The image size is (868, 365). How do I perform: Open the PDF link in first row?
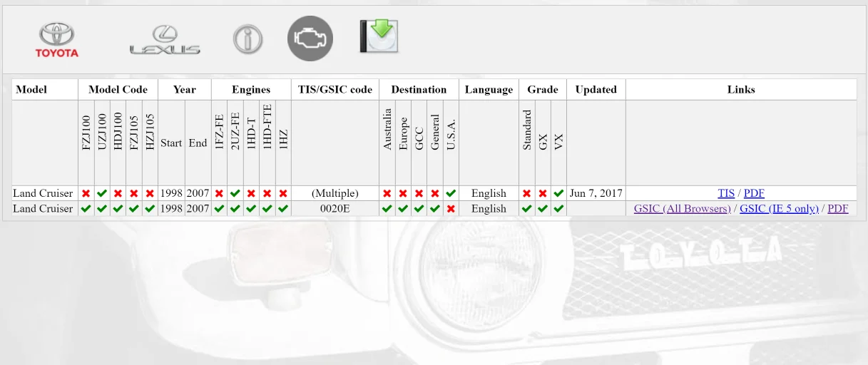(754, 193)
